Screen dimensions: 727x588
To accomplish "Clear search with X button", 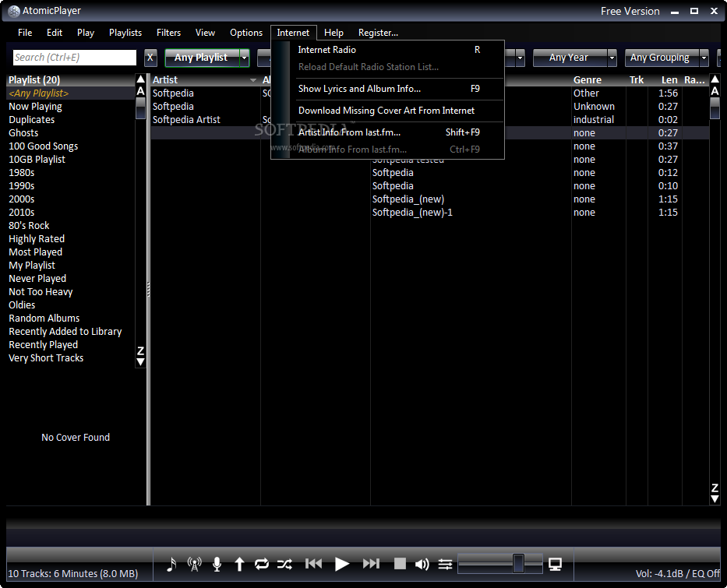I will (150, 58).
